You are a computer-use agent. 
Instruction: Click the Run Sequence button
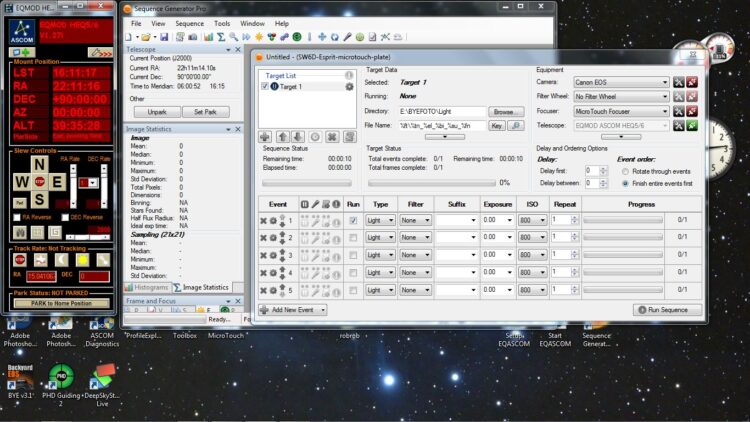coord(668,310)
